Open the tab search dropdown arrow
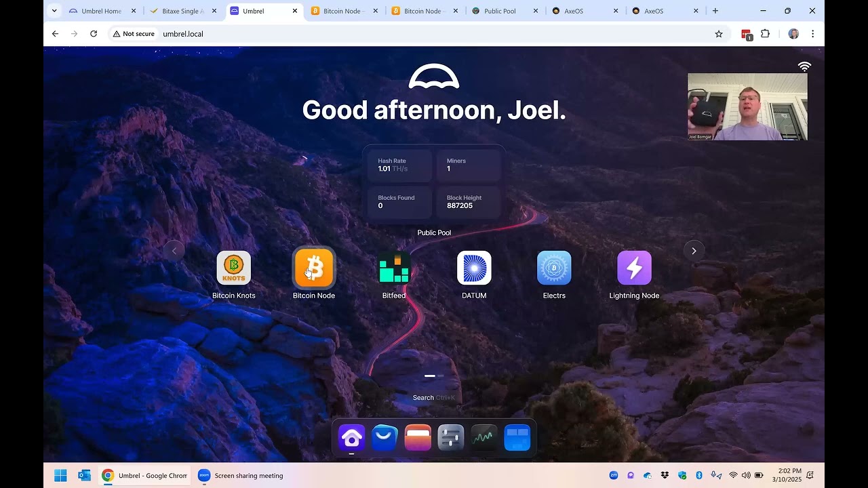This screenshot has height=488, width=868. tap(54, 11)
